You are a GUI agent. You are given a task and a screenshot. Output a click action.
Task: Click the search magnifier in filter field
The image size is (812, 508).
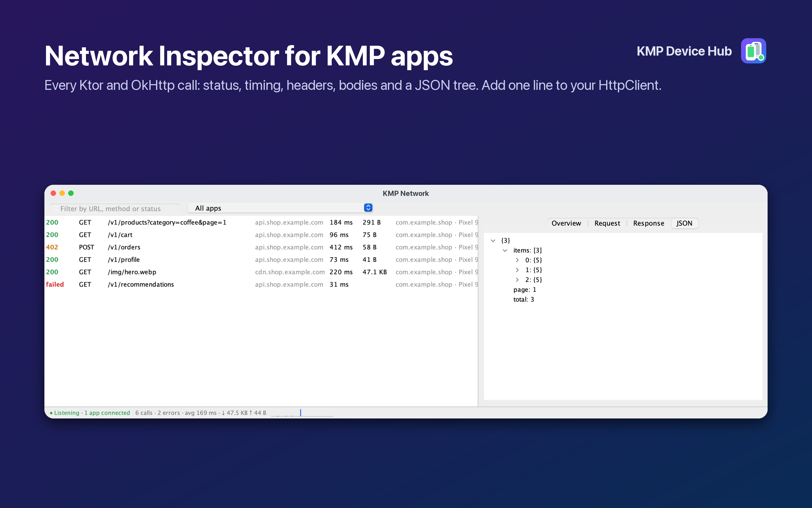pyautogui.click(x=56, y=209)
